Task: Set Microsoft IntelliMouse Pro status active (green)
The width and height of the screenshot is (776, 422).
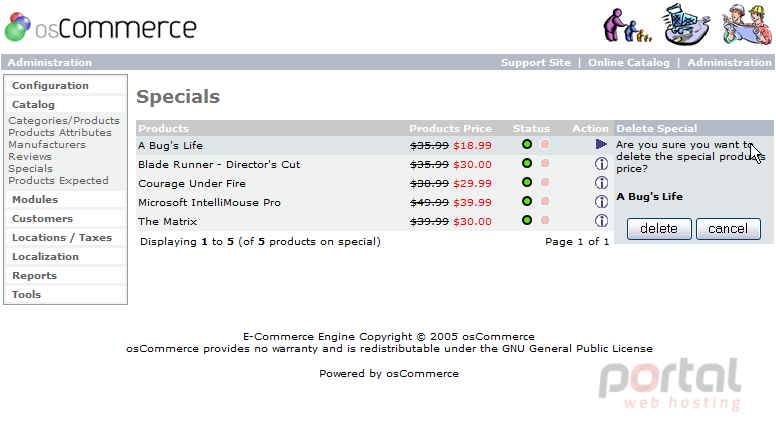Action: [x=527, y=201]
